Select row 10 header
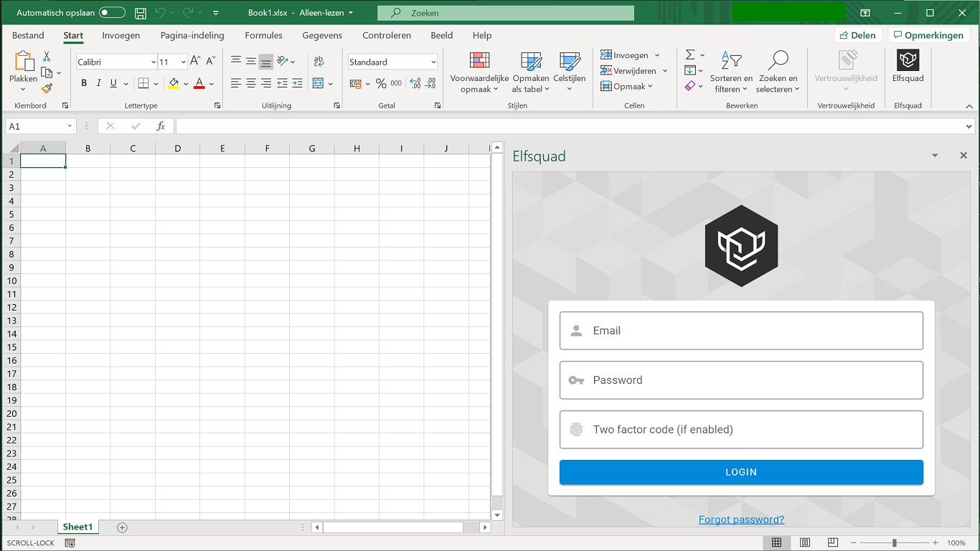Screen dimensions: 980x551 (x=11, y=281)
